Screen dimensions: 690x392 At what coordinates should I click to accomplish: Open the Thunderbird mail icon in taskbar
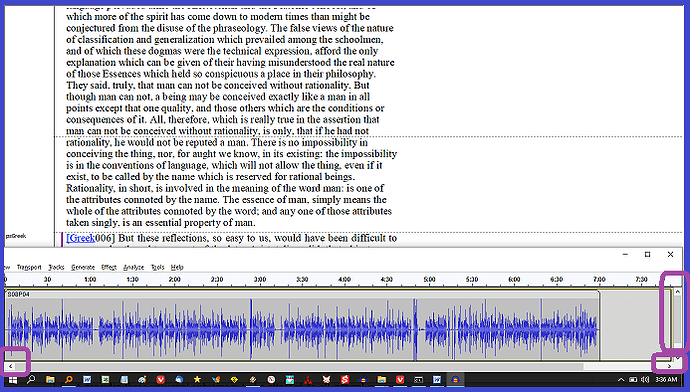tap(179, 379)
